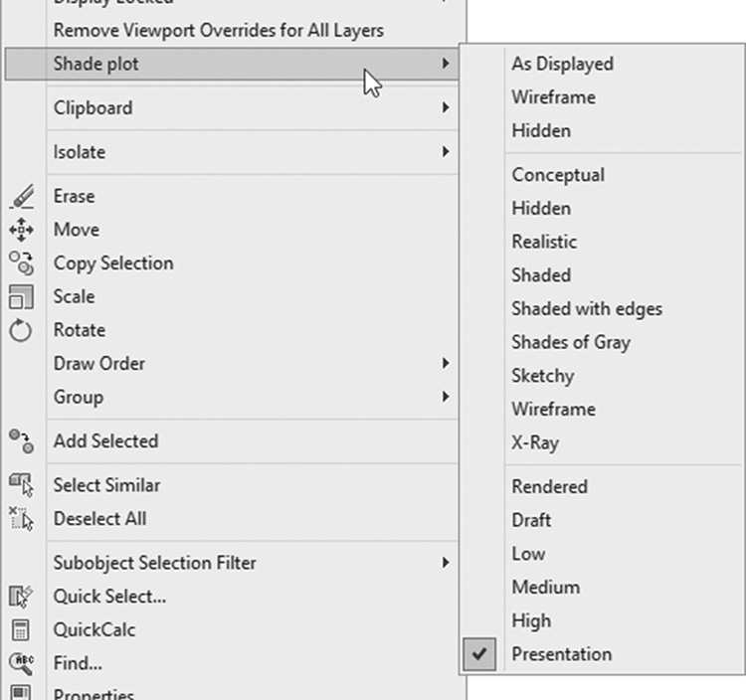Select Presentation render quality
Viewport: 746px width, 700px height.
[x=602, y=654]
